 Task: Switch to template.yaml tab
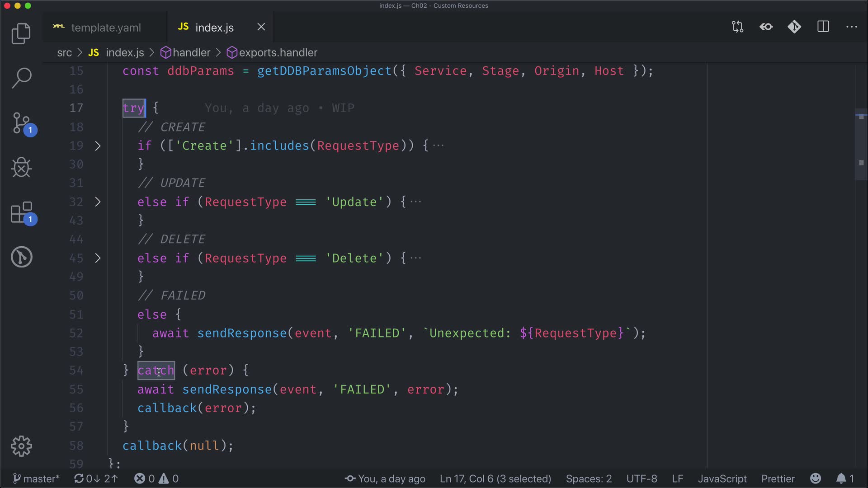[x=106, y=28]
